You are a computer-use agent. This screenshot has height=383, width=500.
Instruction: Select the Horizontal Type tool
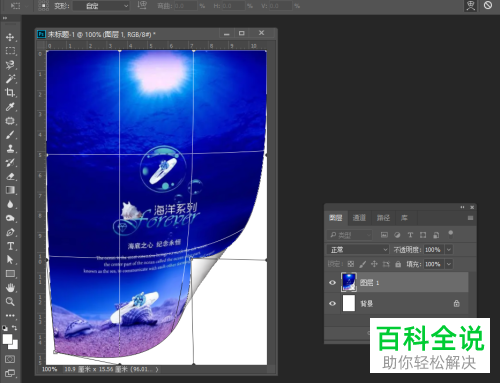[x=10, y=246]
